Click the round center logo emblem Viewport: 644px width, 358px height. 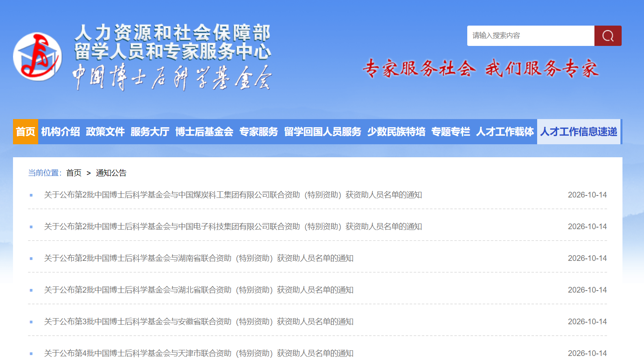[37, 56]
